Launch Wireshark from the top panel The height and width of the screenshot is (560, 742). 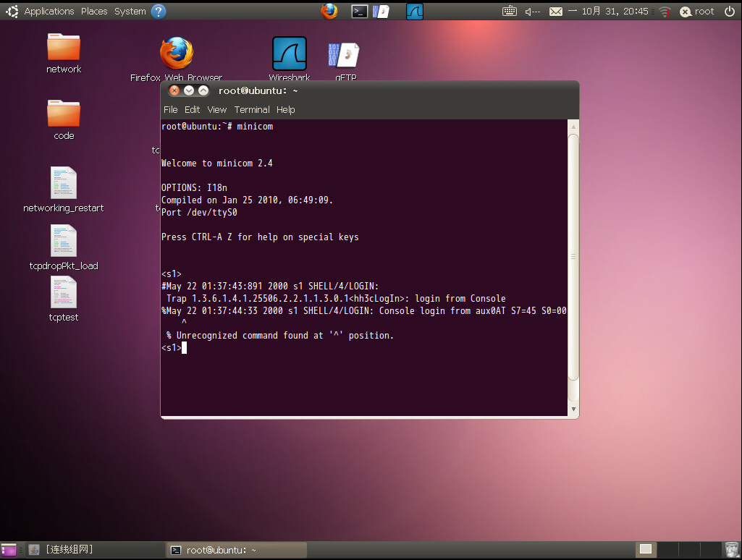click(415, 11)
